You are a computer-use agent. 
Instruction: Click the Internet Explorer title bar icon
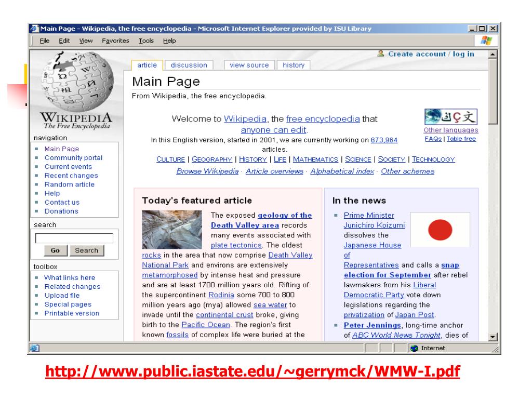click(x=34, y=29)
